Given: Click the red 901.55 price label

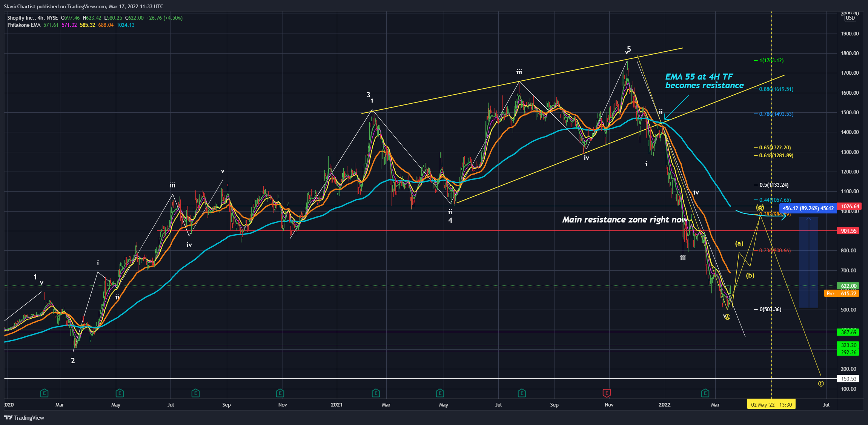Looking at the screenshot, I should (848, 231).
